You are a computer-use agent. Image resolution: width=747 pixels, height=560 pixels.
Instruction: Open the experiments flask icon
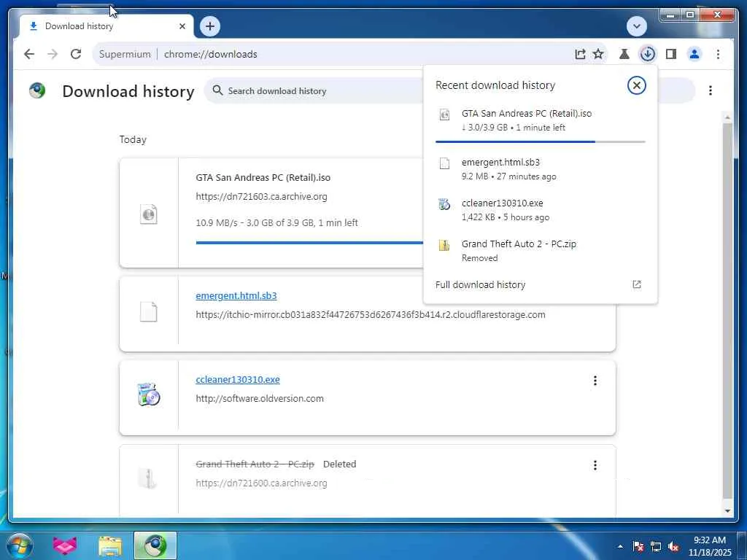[x=624, y=54]
